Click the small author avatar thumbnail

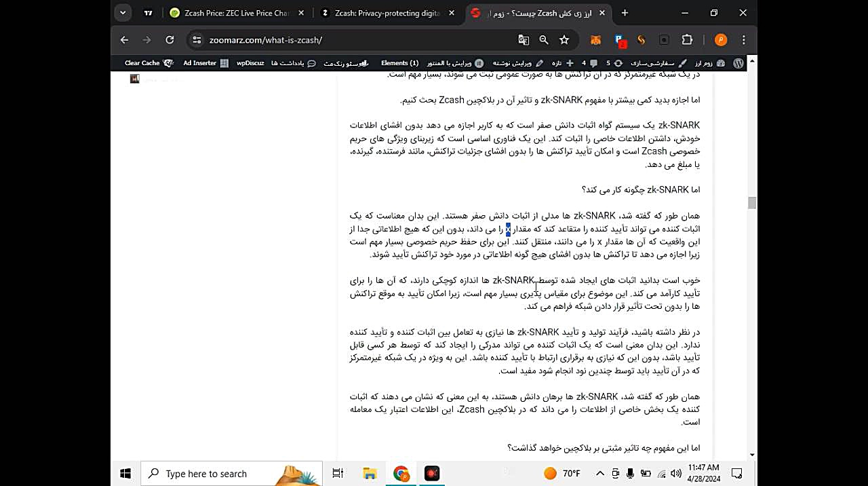point(134,79)
